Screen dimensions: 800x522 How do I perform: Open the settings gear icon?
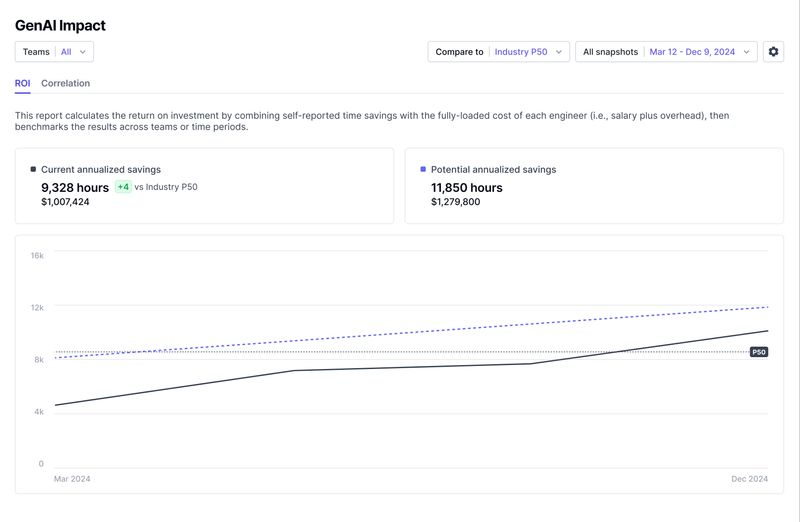point(773,52)
